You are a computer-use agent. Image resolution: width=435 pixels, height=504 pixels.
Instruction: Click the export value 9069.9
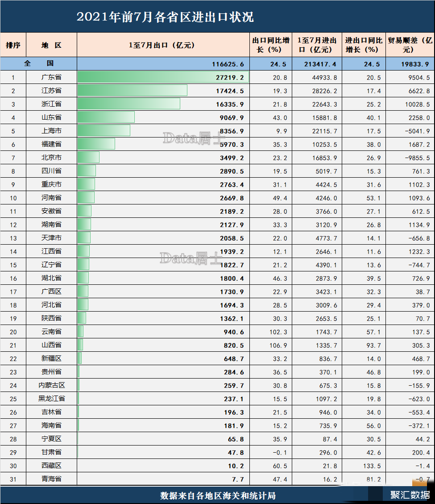tap(232, 118)
